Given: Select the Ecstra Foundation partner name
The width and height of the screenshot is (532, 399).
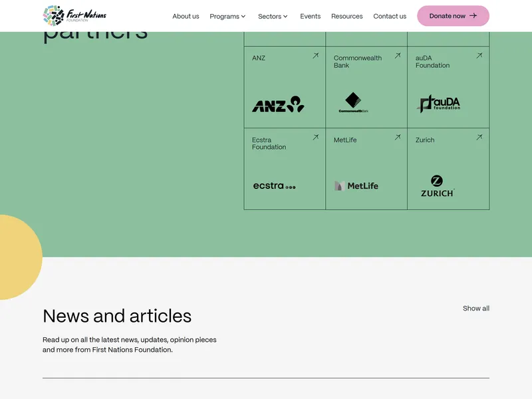Looking at the screenshot, I should click(x=269, y=144).
